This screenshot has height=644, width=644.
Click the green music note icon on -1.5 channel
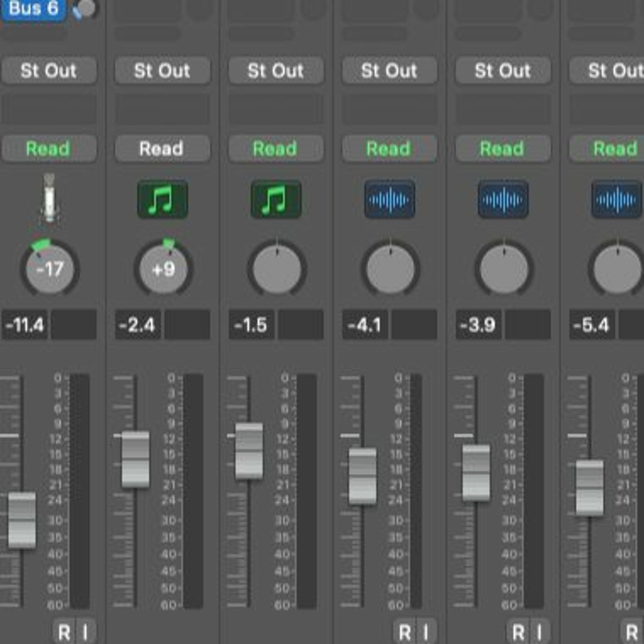pos(276,199)
